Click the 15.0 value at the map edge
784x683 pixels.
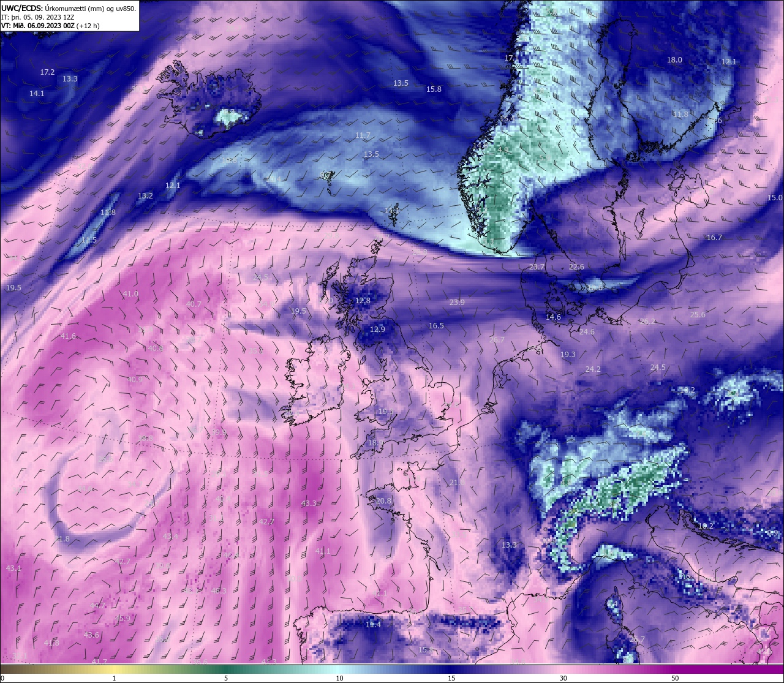pyautogui.click(x=775, y=198)
